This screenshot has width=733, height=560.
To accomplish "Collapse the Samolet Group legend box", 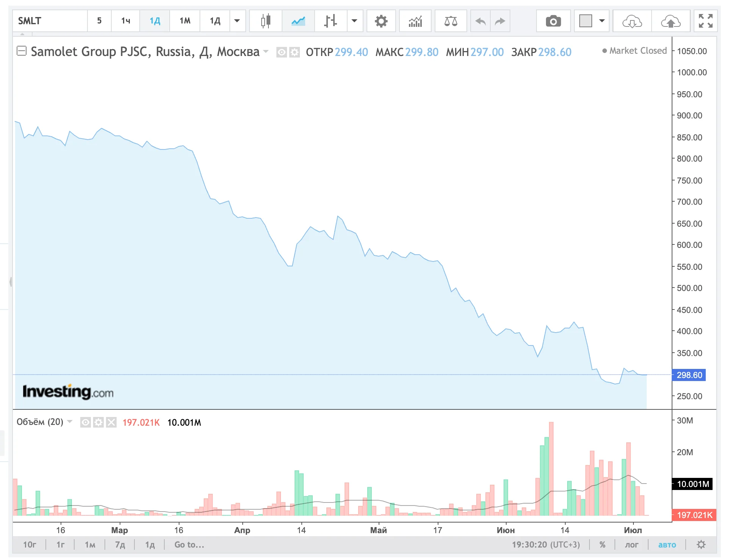I will point(22,51).
